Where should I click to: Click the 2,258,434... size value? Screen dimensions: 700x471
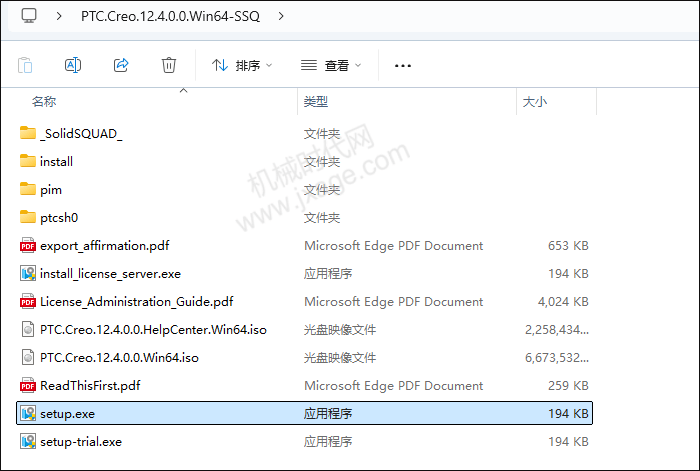coord(557,330)
